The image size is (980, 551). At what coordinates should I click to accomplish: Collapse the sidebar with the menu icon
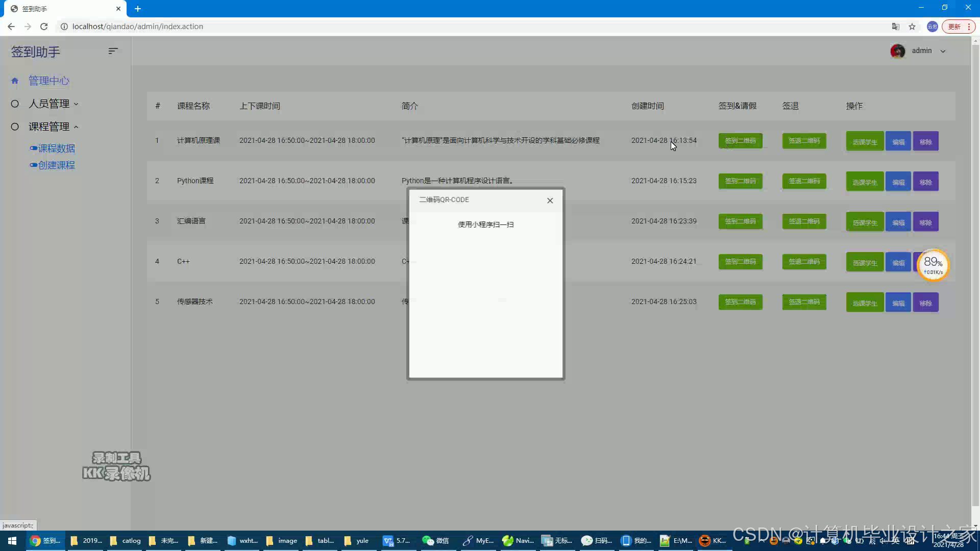[113, 51]
